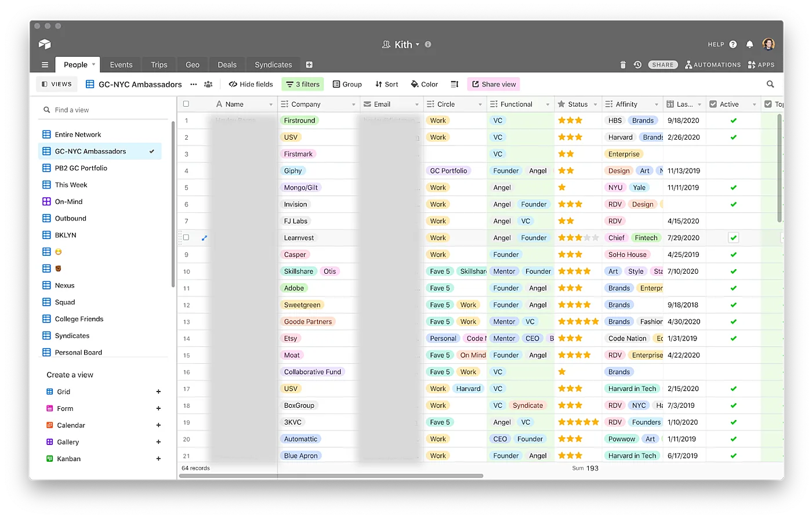Open the Name column dropdown arrow

click(x=271, y=104)
